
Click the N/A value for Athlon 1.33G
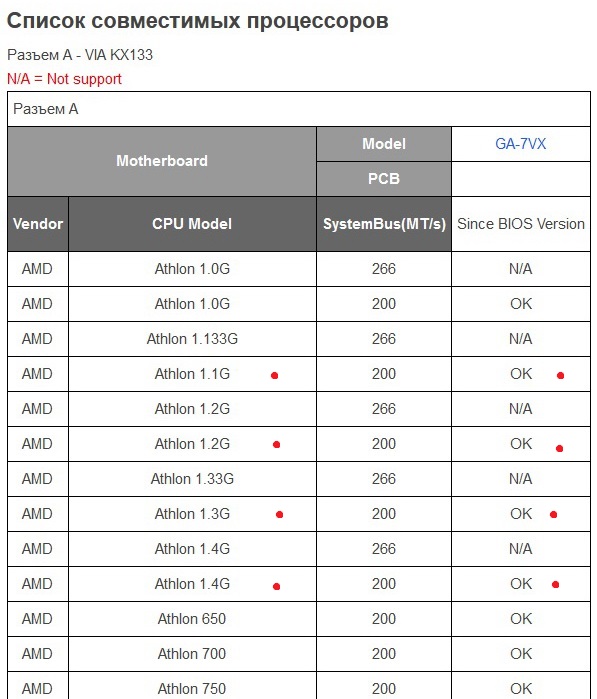pyautogui.click(x=521, y=479)
